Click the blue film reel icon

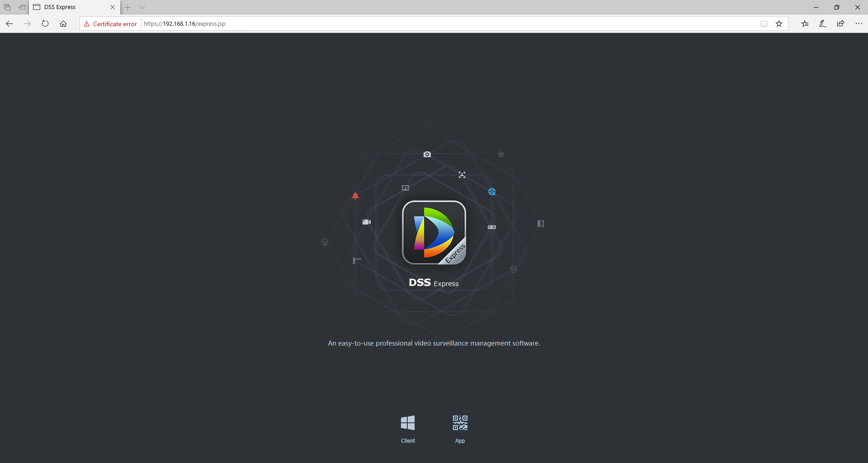492,192
